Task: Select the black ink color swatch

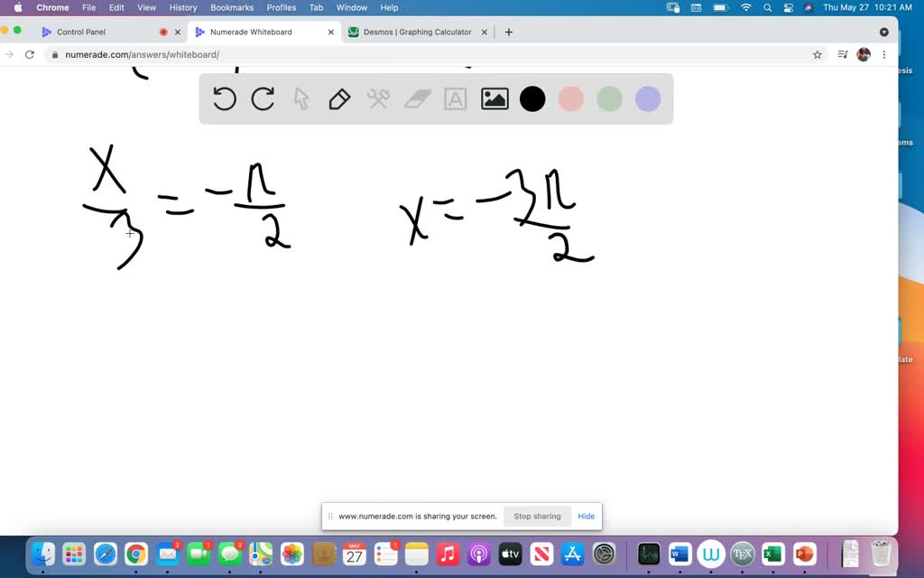Action: (532, 99)
